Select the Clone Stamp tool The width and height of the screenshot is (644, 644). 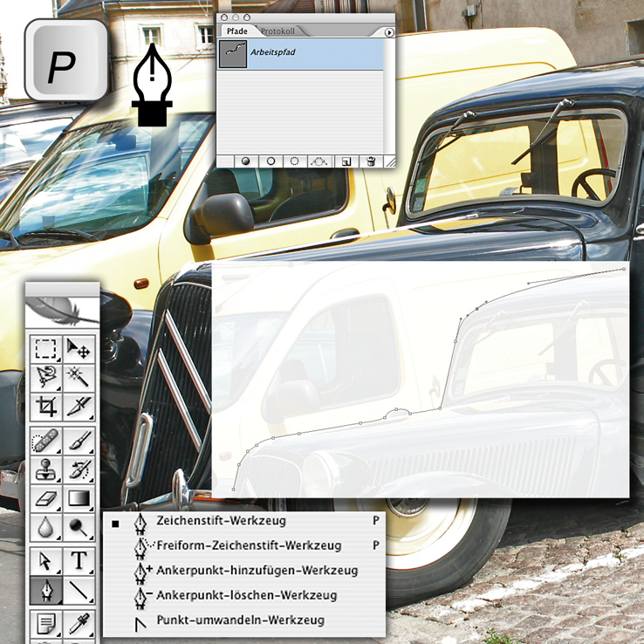click(45, 470)
